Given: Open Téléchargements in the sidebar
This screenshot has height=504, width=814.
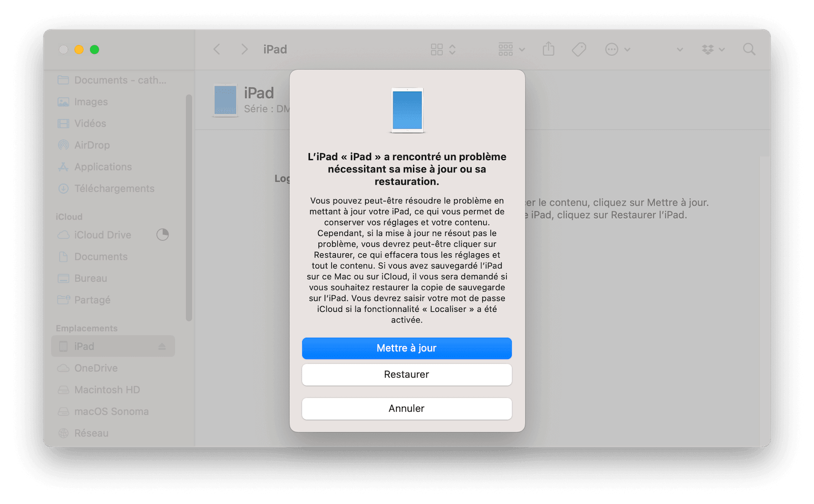Looking at the screenshot, I should click(113, 189).
